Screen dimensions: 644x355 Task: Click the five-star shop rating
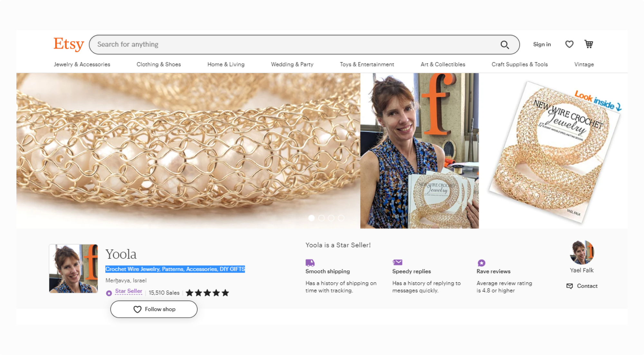pos(207,293)
